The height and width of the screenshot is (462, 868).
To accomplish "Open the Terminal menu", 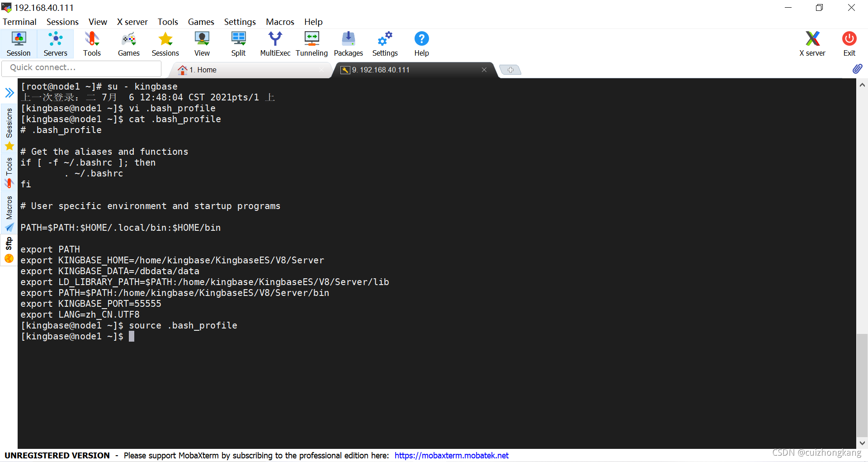I will [19, 22].
